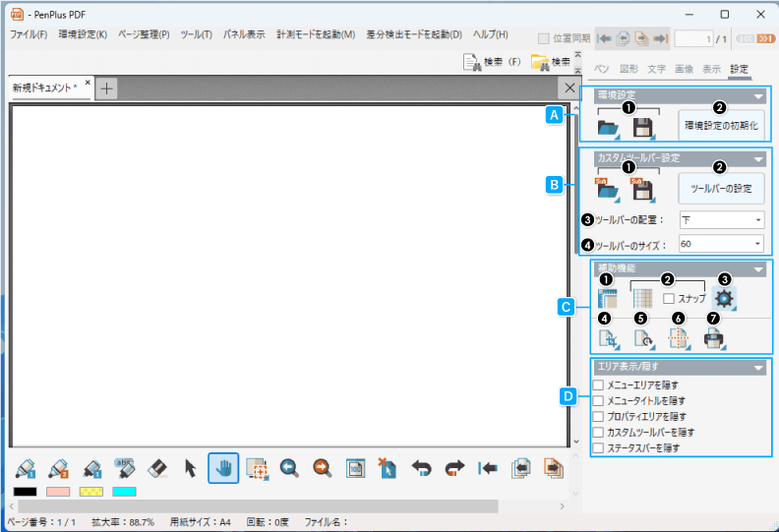The image size is (779, 532).
Task: Check ステータスバーを隠す
Action: [598, 448]
